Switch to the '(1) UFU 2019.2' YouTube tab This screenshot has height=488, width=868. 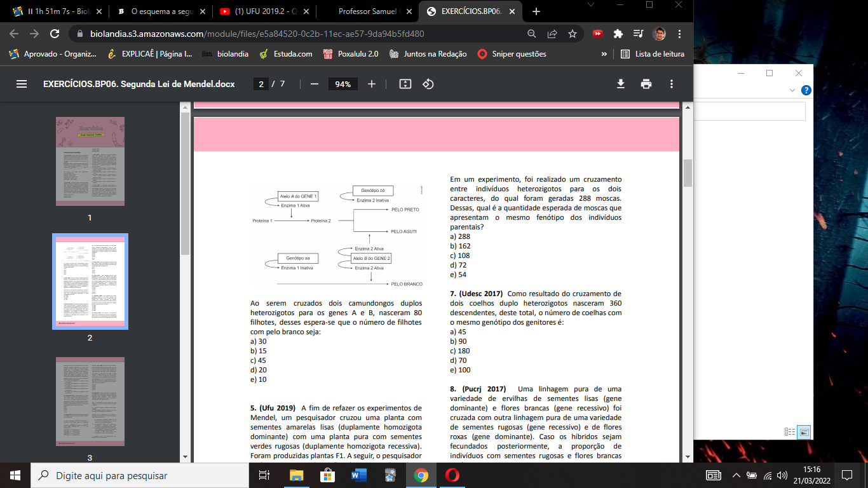(264, 11)
